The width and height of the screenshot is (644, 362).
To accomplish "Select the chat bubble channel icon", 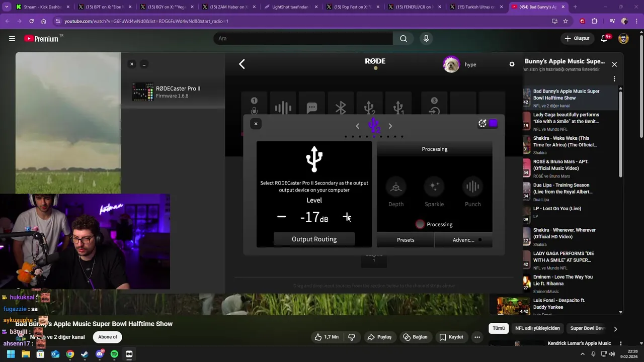I will [312, 108].
